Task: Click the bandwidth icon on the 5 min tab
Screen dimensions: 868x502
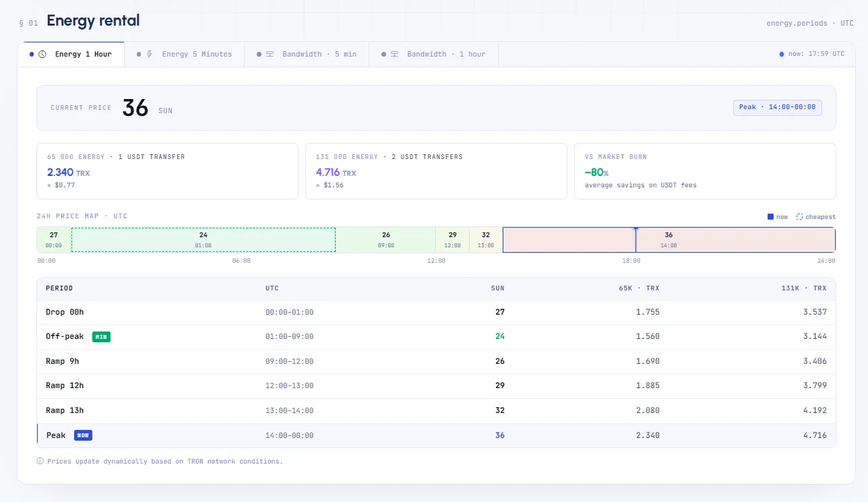Action: [270, 54]
